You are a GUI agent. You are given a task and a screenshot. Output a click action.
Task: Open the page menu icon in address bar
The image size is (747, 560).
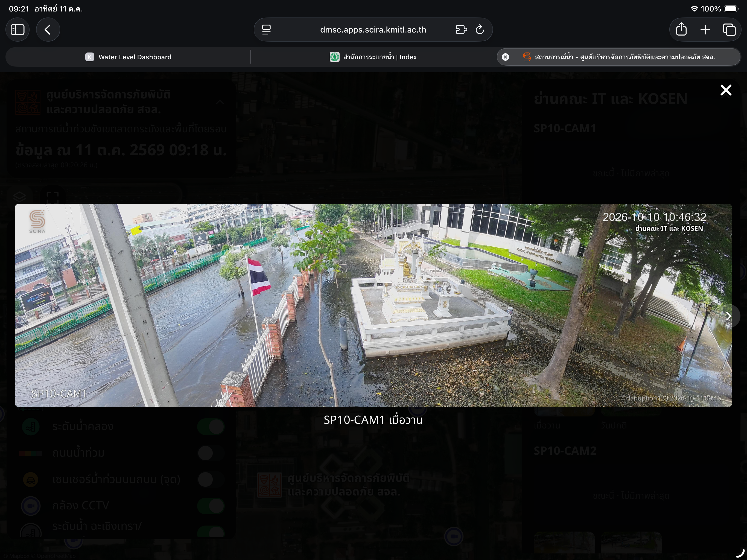click(266, 30)
